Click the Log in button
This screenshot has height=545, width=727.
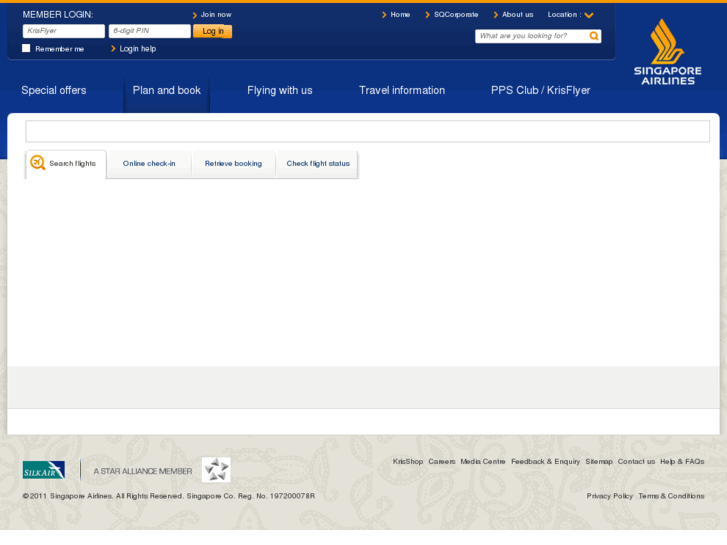tap(212, 31)
